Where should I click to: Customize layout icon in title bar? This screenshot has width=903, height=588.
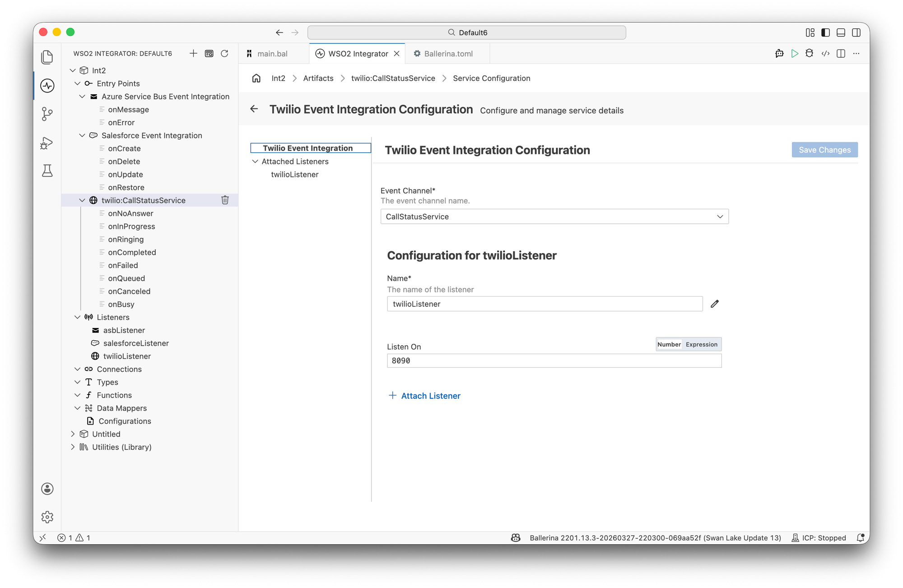tap(810, 32)
